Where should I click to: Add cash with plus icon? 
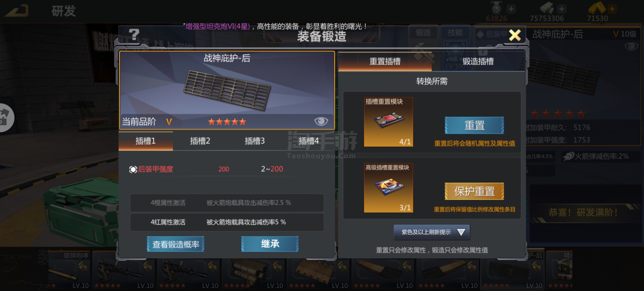point(561,9)
